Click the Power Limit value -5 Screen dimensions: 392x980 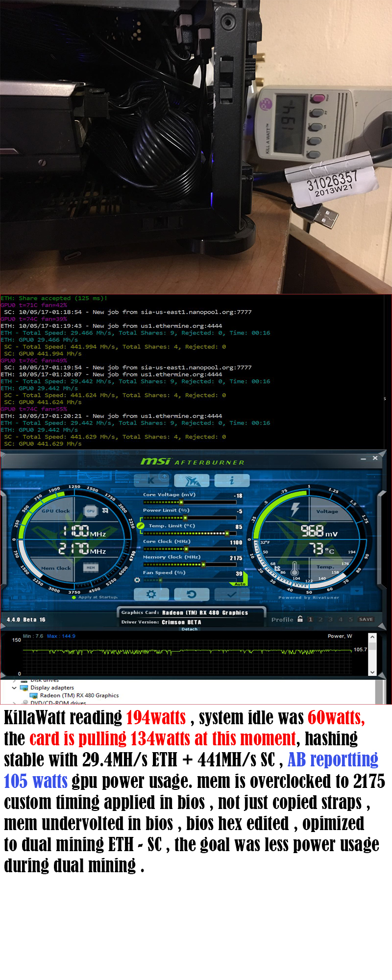pos(239,511)
